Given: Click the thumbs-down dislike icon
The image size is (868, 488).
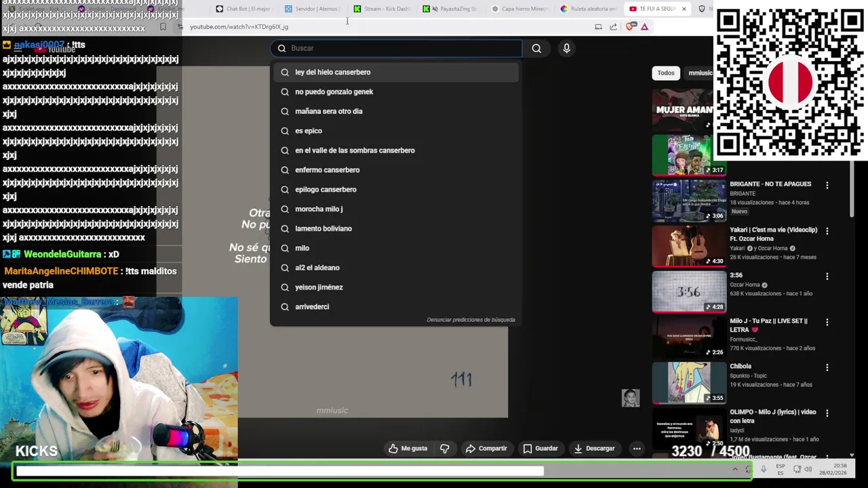Looking at the screenshot, I should [x=445, y=448].
